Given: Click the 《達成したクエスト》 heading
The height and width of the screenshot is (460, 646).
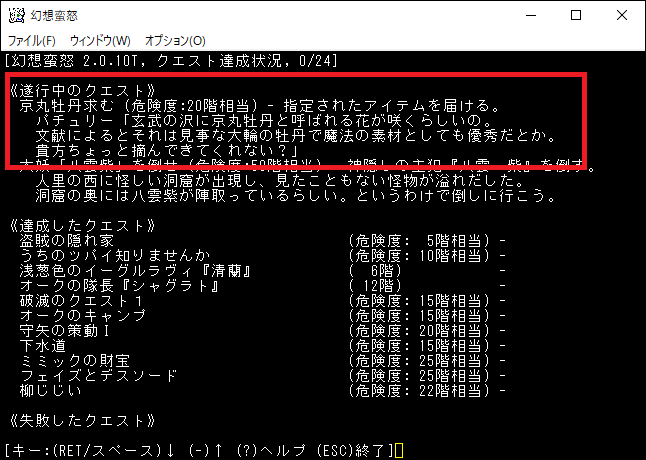Looking at the screenshot, I should pos(80,224).
